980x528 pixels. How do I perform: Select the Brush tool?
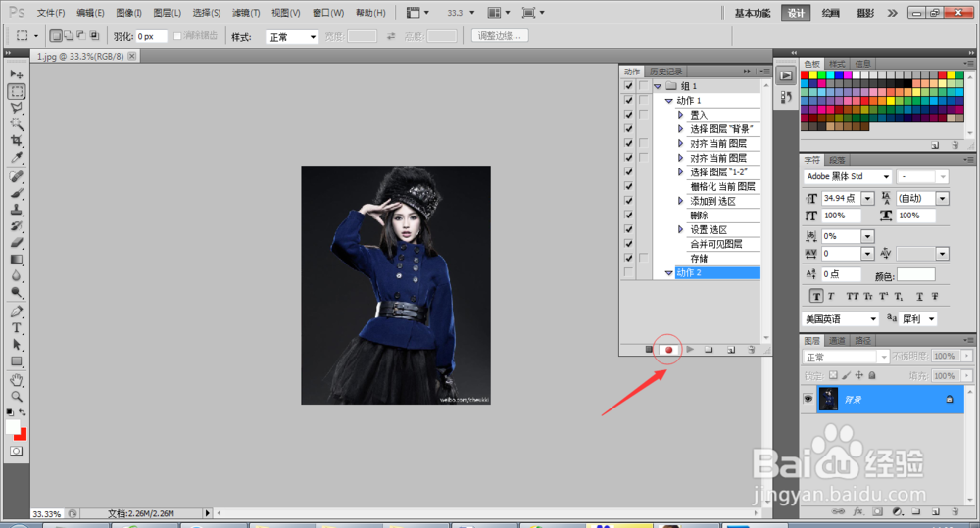click(x=17, y=193)
